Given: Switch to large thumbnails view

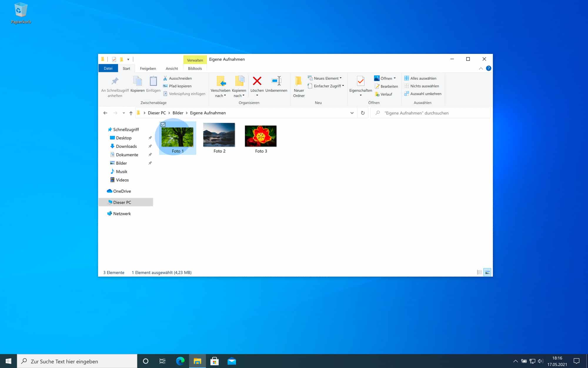Looking at the screenshot, I should [x=487, y=272].
